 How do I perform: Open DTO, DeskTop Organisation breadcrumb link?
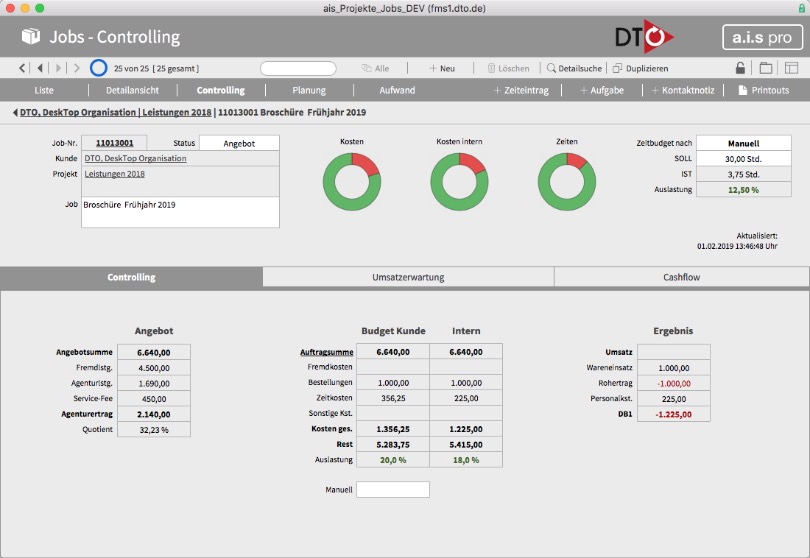click(77, 112)
